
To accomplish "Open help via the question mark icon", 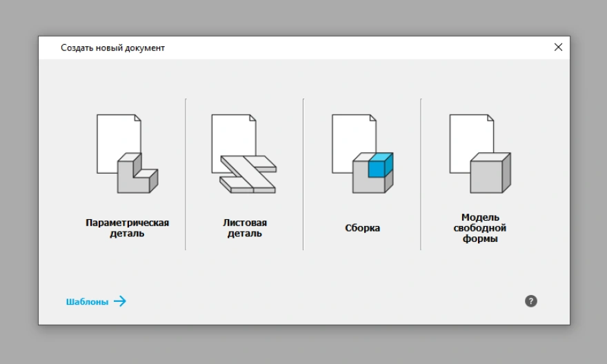I will click(x=530, y=301).
